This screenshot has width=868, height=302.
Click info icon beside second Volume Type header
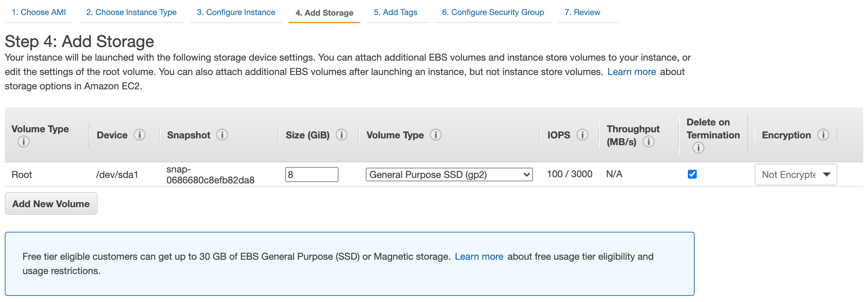pos(436,135)
